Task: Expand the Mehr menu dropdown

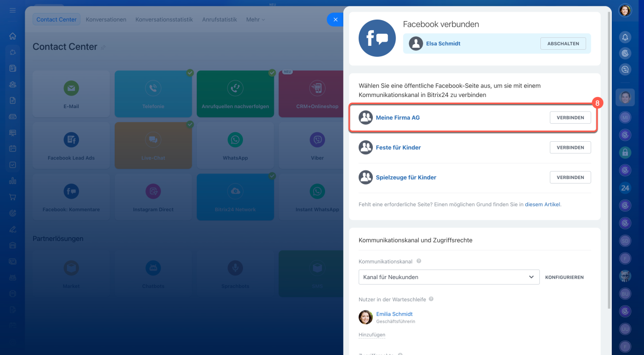Action: [256, 20]
